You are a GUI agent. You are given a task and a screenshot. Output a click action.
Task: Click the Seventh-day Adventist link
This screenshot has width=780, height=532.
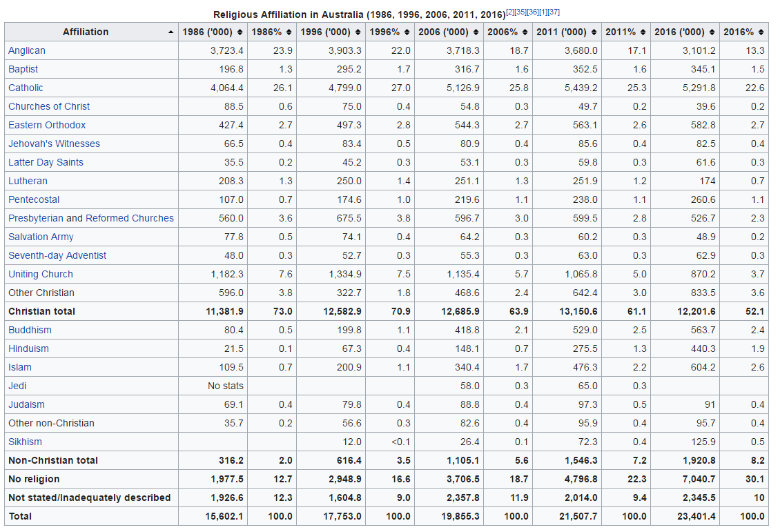57,255
